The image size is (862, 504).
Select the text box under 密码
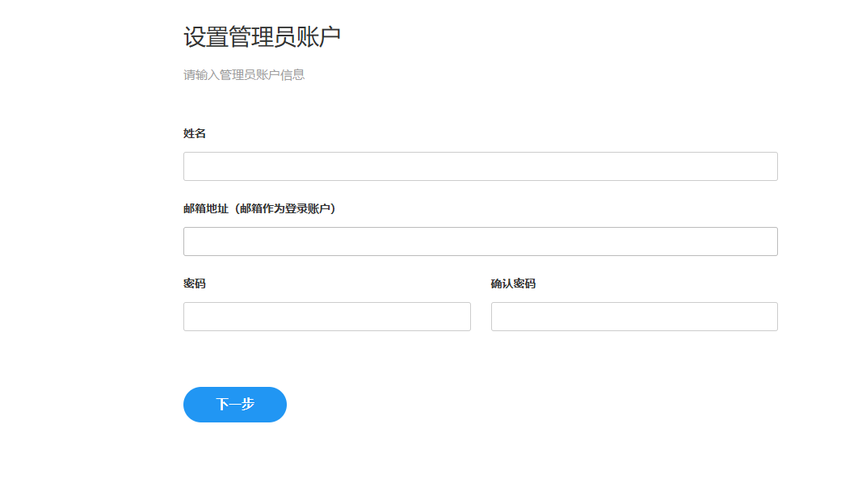pyautogui.click(x=326, y=317)
